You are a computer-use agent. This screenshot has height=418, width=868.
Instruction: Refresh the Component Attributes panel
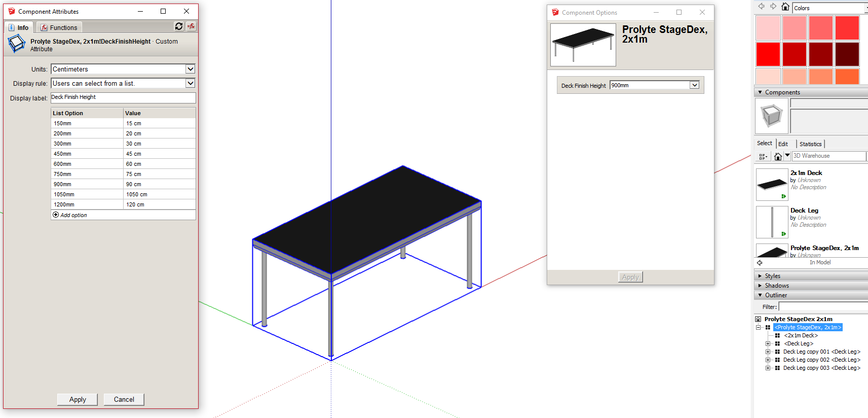tap(179, 26)
